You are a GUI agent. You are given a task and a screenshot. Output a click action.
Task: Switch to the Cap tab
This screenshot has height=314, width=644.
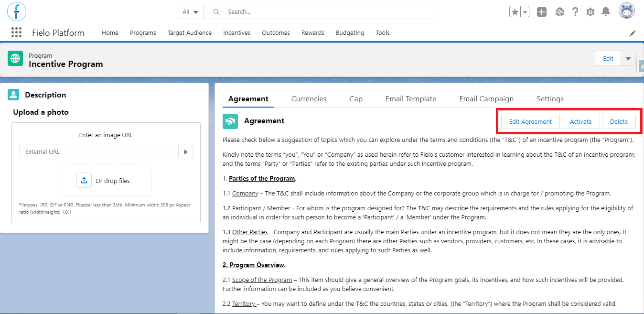(x=356, y=99)
